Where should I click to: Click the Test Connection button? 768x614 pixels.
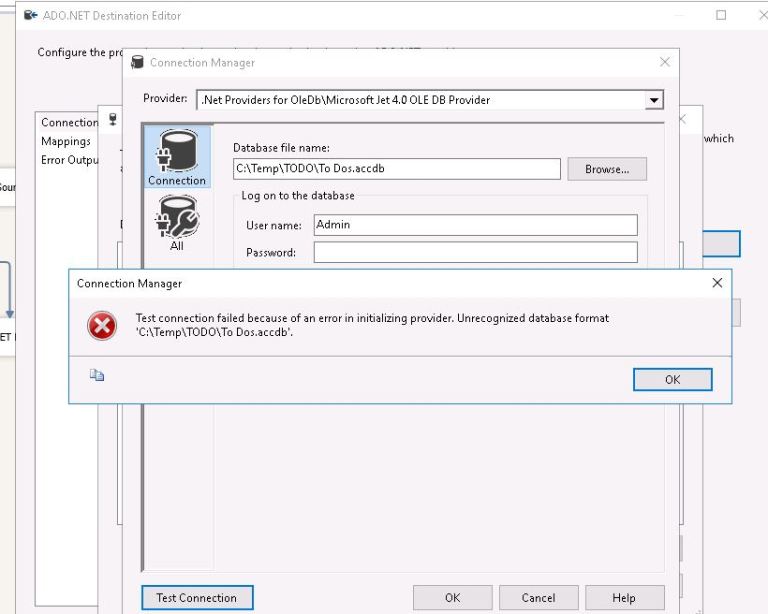point(197,598)
